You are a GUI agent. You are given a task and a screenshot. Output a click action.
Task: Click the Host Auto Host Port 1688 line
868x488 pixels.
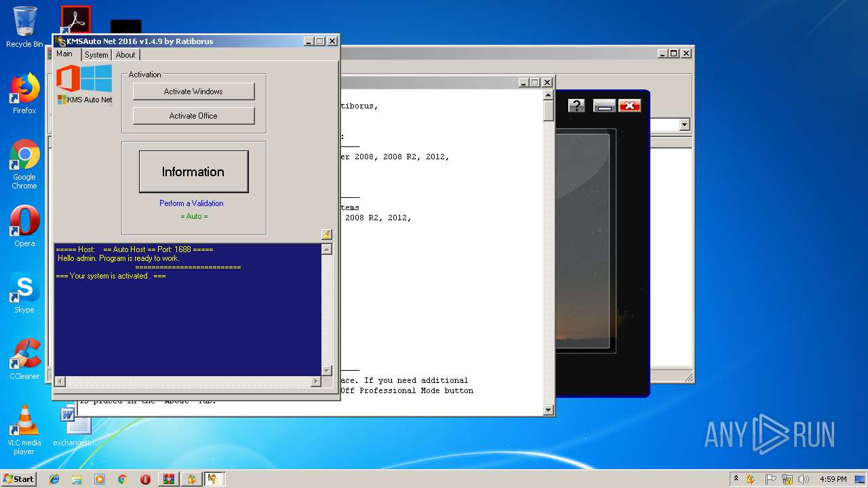pos(134,249)
